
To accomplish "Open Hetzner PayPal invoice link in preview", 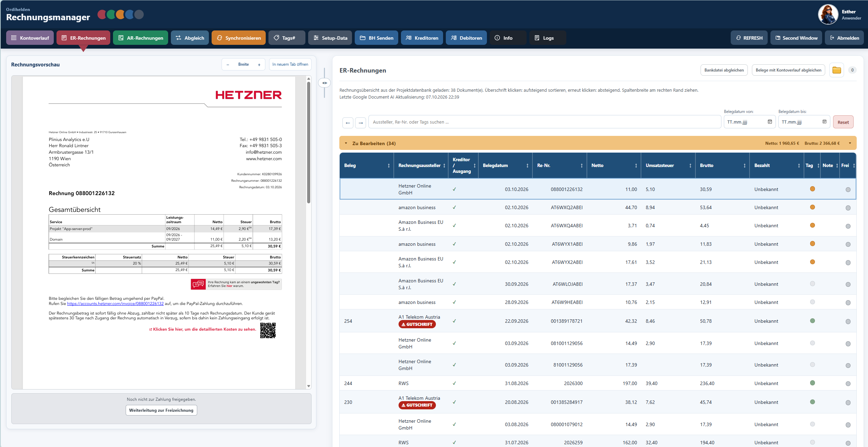I will point(115,304).
